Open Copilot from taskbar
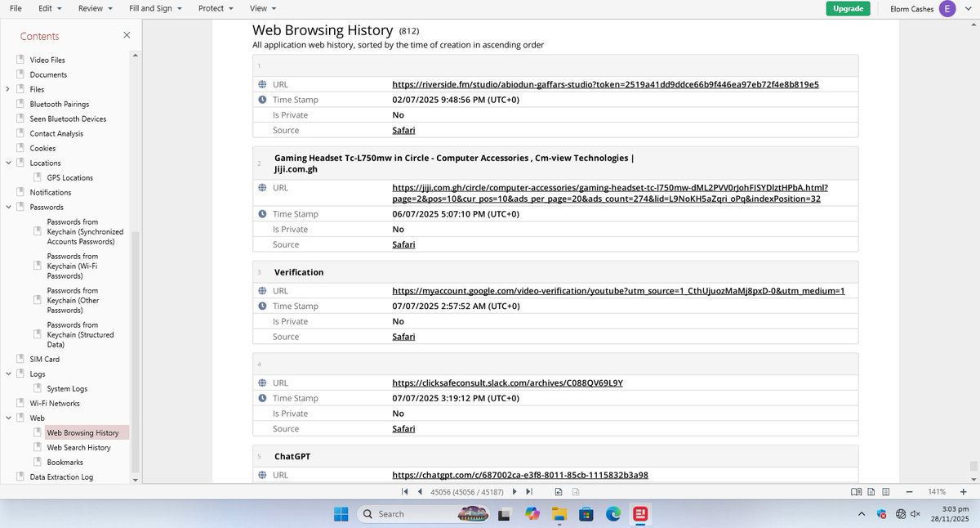Viewport: 980px width, 528px height. (x=532, y=513)
